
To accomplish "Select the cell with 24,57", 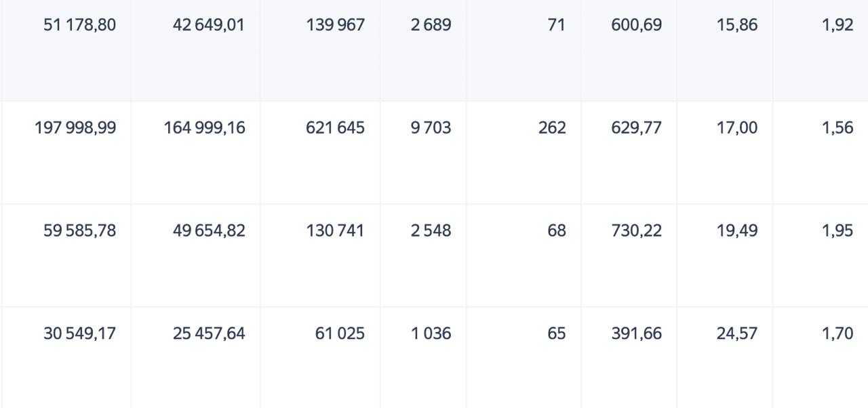I will [x=736, y=334].
